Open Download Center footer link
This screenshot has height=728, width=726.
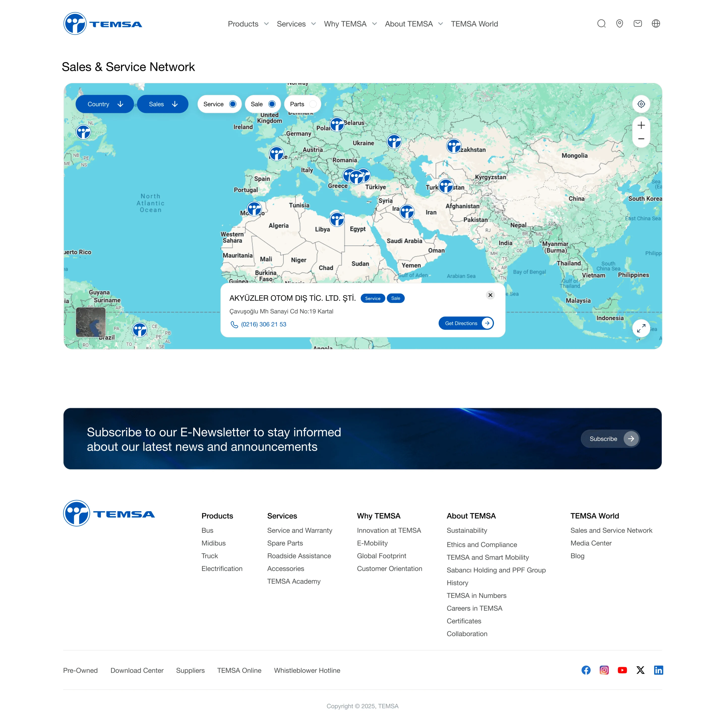(137, 670)
